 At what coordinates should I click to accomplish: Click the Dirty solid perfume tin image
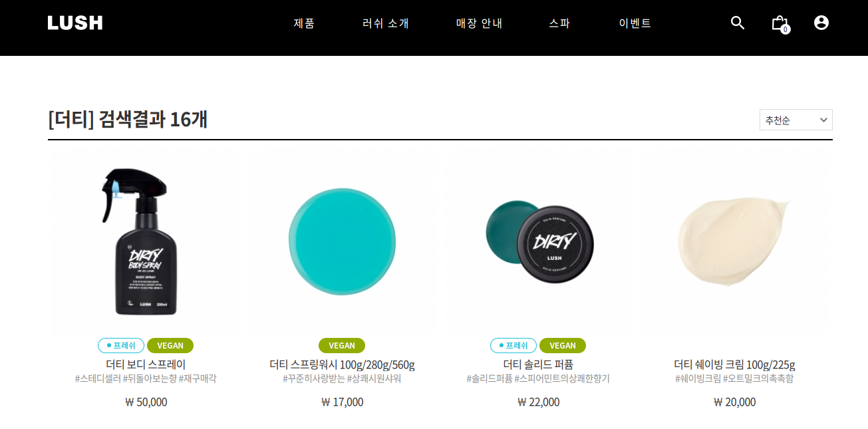[x=539, y=241]
